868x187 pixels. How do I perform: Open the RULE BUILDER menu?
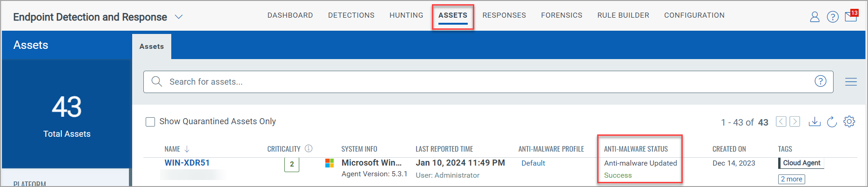pos(623,15)
